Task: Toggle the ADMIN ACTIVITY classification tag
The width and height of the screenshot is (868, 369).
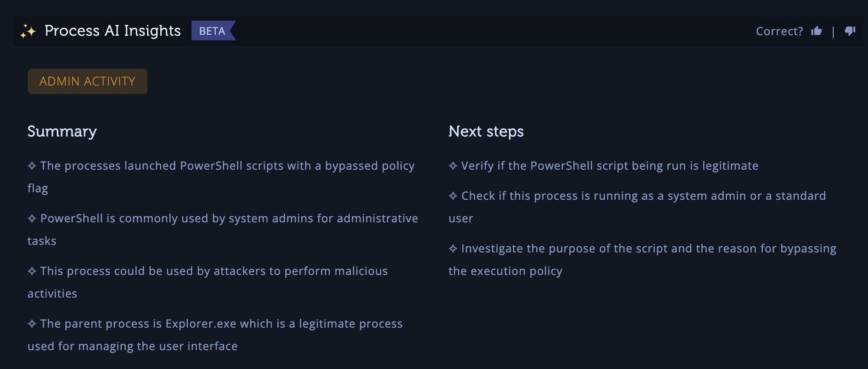Action: [87, 81]
